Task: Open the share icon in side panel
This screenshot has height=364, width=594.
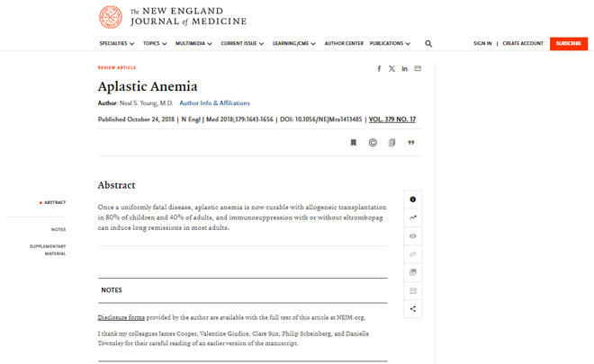Action: [413, 309]
